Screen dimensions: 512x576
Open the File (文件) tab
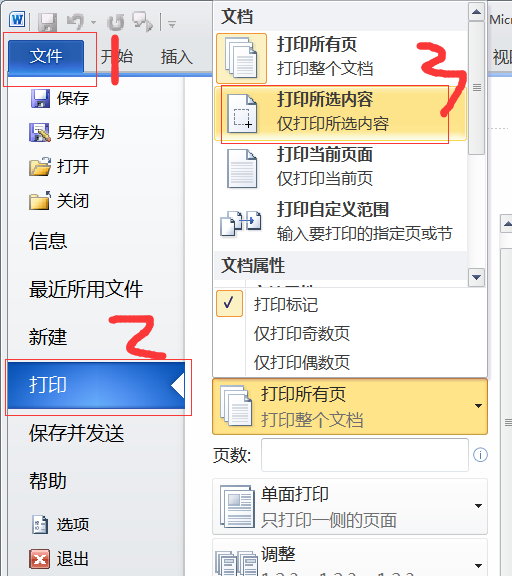46,56
